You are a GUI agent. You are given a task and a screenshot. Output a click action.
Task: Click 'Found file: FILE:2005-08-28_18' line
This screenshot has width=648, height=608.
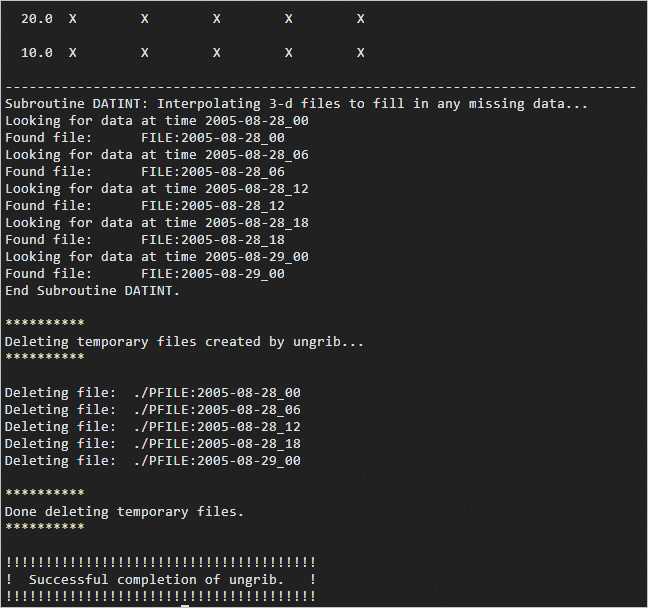click(x=144, y=240)
